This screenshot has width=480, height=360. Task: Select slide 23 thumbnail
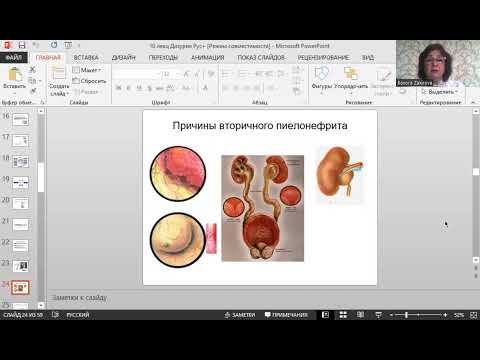point(20,266)
